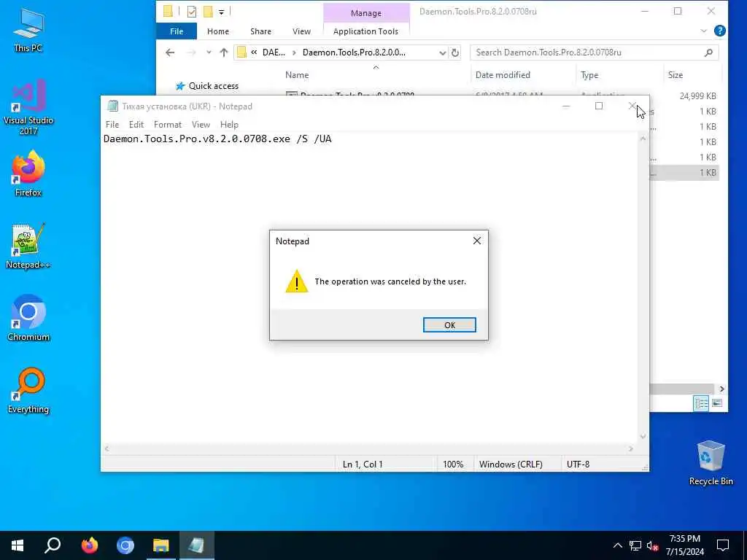
Task: Sort by Date modified column header
Action: (503, 75)
